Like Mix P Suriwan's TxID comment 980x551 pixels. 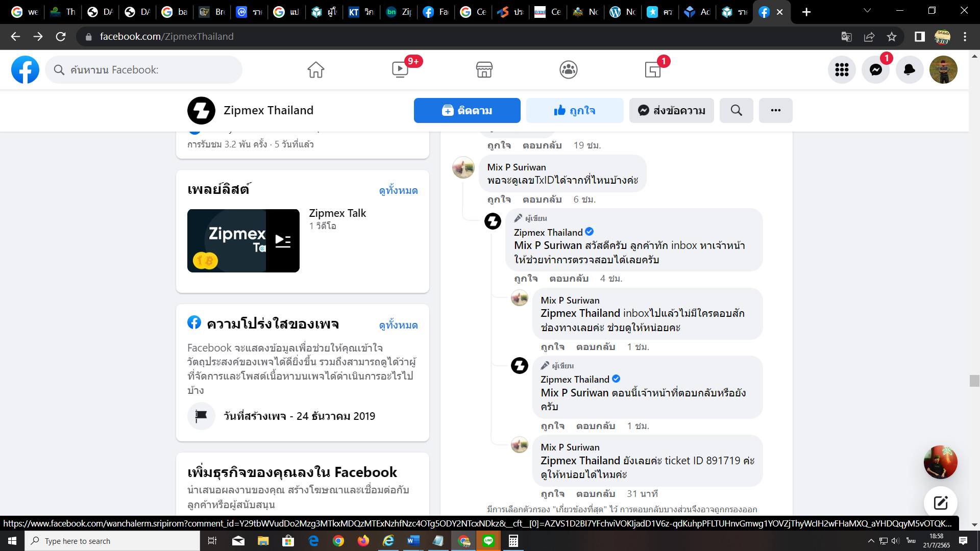pyautogui.click(x=499, y=199)
